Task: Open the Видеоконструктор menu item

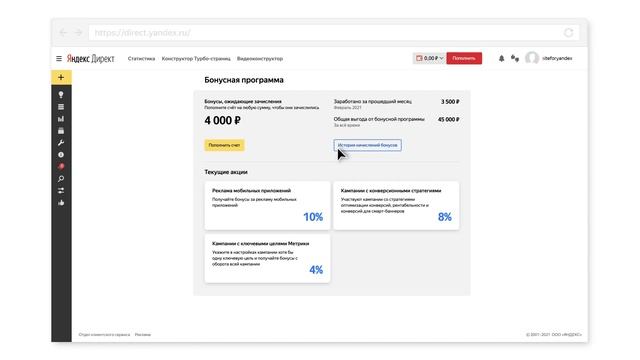Action: [x=260, y=59]
